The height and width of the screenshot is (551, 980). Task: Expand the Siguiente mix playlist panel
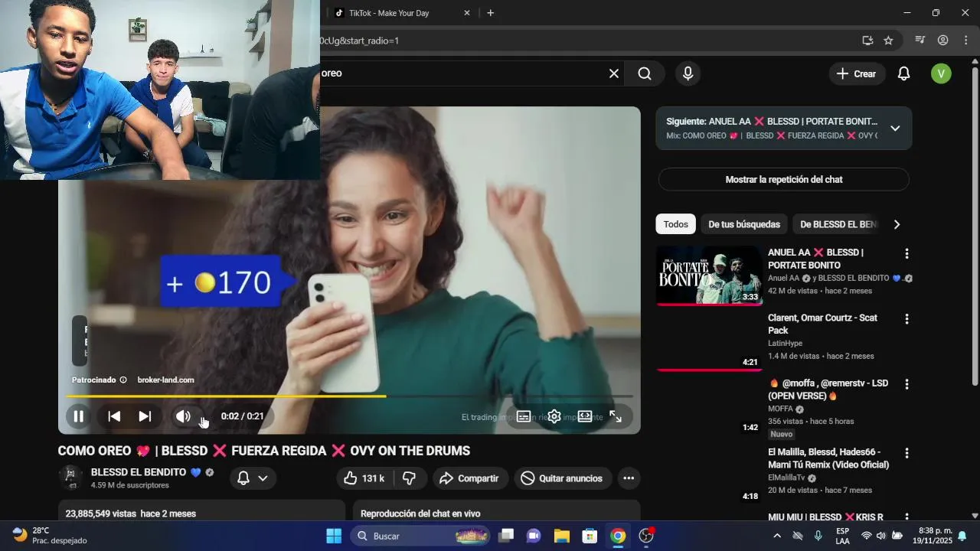click(895, 129)
